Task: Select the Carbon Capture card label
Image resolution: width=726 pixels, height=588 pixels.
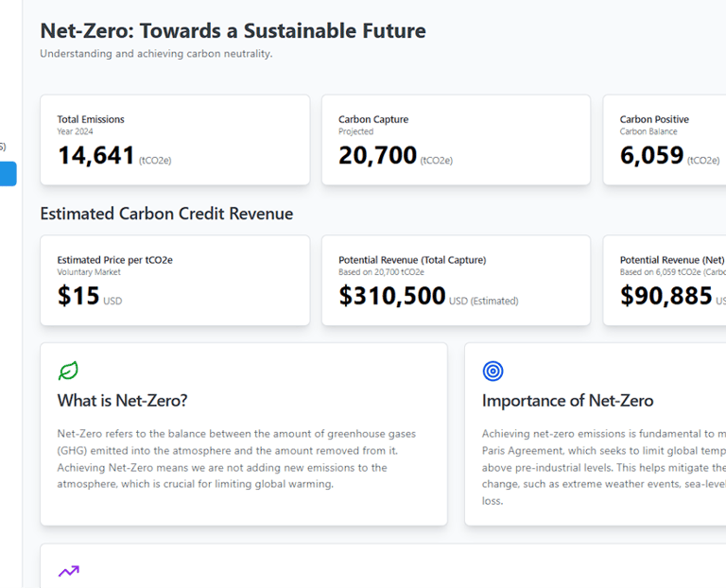Action: point(373,120)
